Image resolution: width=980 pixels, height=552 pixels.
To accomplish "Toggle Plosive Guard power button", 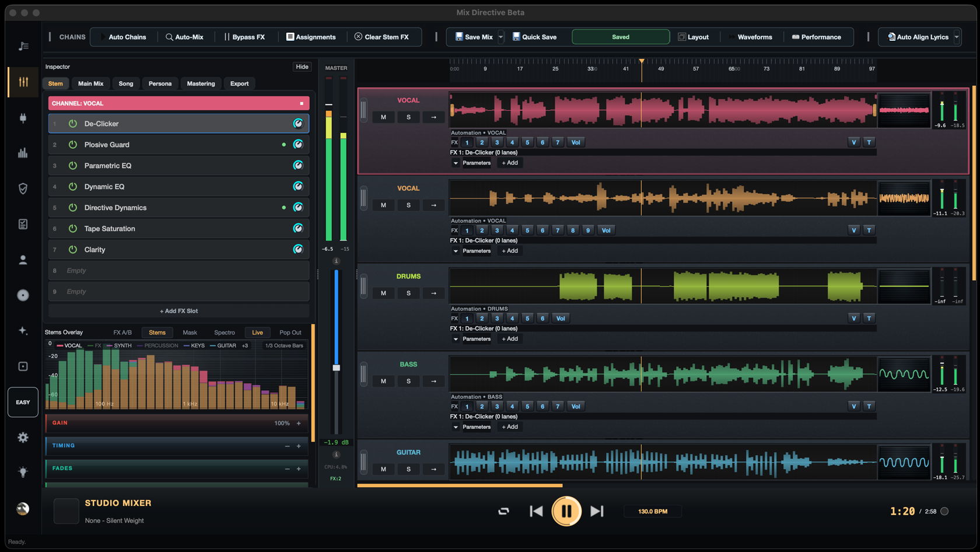I will click(x=73, y=145).
